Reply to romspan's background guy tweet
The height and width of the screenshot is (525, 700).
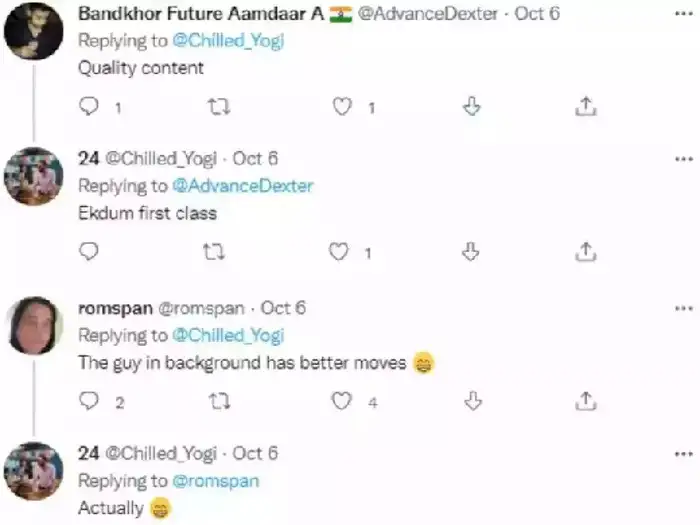tap(90, 401)
